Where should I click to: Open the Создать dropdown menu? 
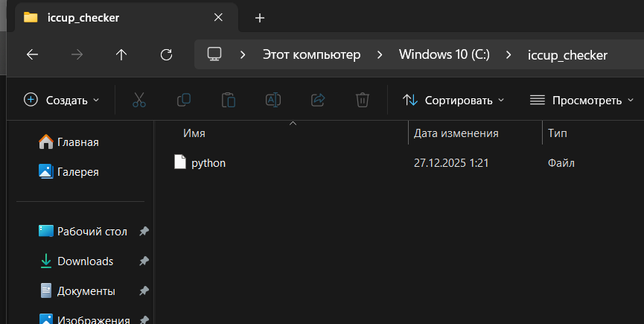pos(62,100)
